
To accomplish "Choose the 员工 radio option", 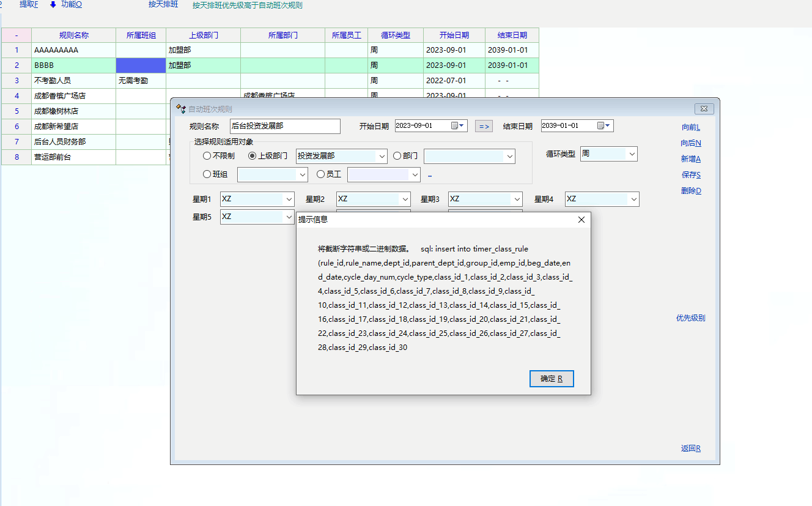I will [x=320, y=174].
